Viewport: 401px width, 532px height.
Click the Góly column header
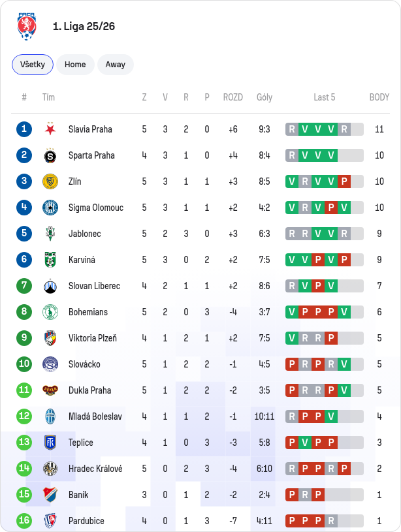(265, 97)
